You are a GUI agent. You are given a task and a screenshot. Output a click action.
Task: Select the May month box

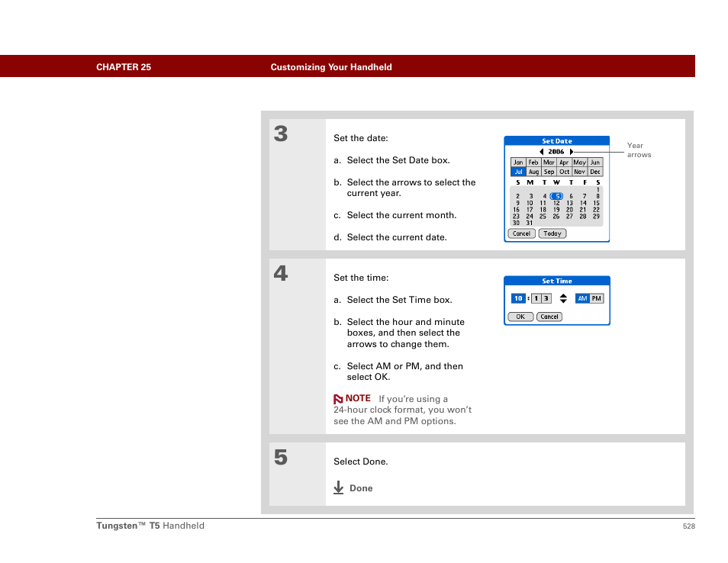click(x=579, y=162)
